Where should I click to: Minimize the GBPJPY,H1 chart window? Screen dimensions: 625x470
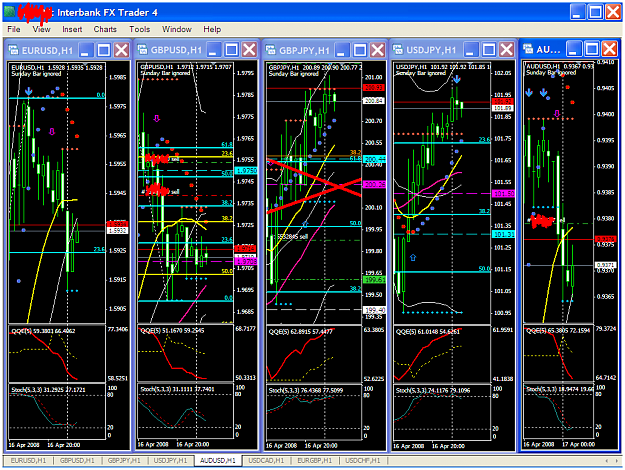pos(342,50)
